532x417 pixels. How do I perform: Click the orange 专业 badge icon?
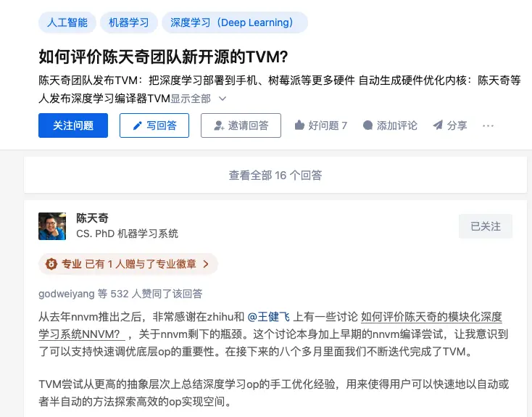pos(51,264)
